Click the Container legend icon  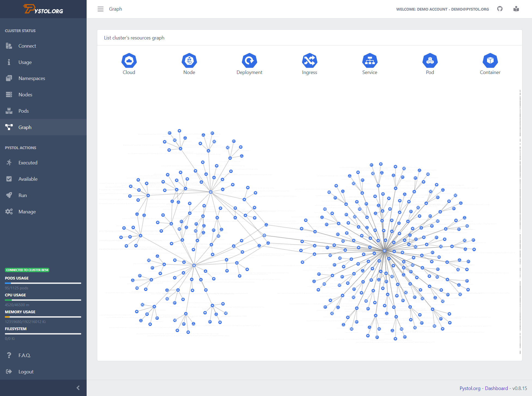[x=490, y=60]
